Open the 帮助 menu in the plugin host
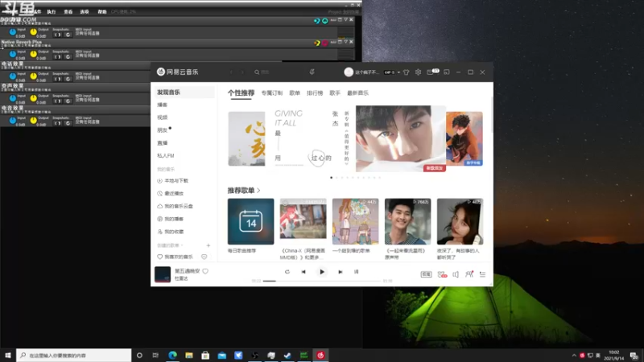This screenshot has width=644, height=362. click(102, 12)
